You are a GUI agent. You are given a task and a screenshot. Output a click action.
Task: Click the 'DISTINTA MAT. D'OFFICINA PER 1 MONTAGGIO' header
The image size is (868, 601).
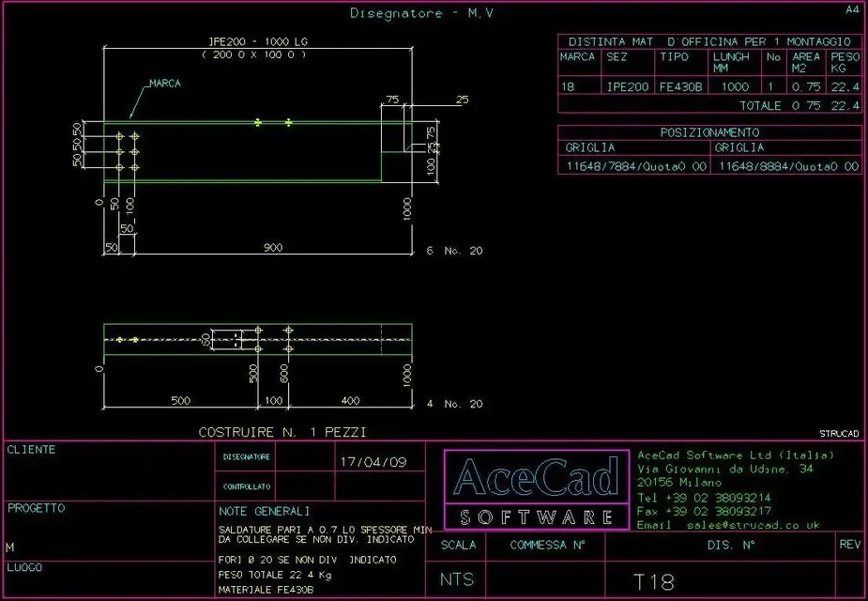point(709,41)
